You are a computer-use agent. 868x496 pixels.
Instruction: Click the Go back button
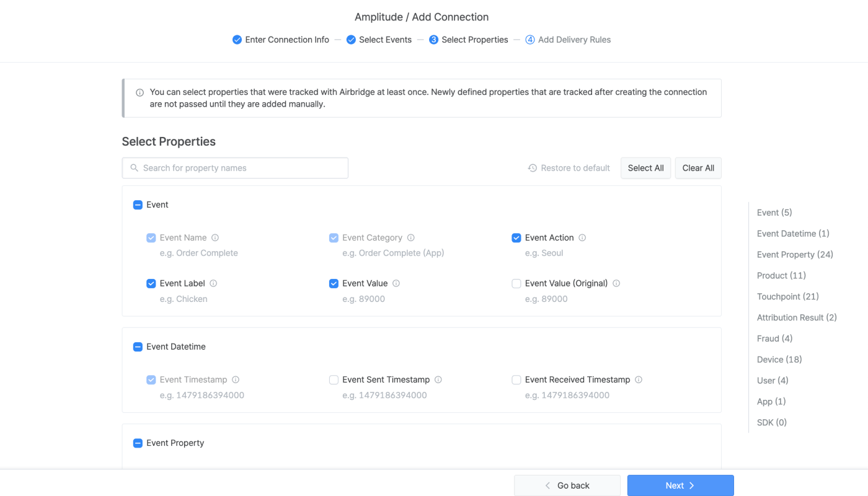point(567,485)
